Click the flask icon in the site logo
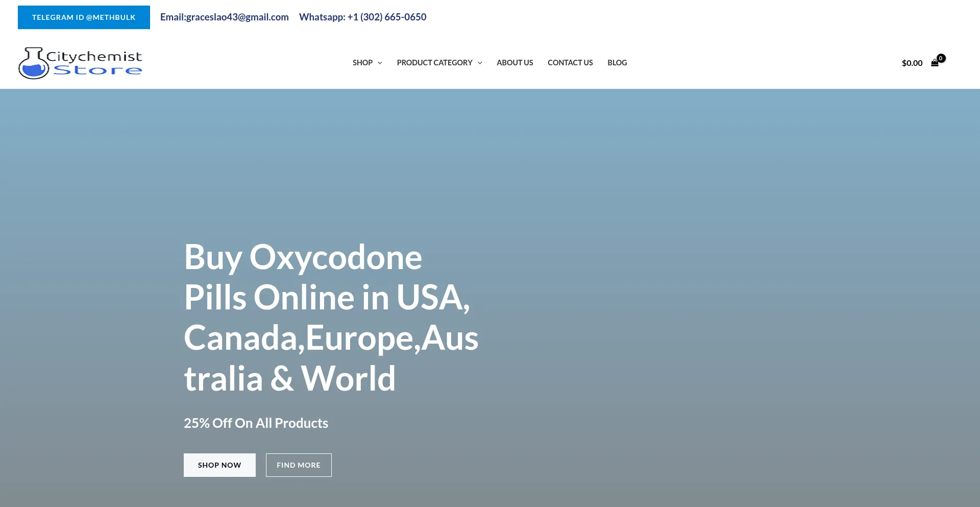The image size is (980, 507). click(x=33, y=63)
